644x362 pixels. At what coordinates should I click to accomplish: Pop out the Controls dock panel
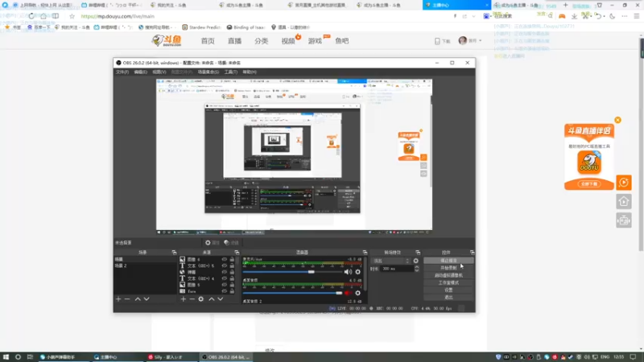click(x=472, y=253)
